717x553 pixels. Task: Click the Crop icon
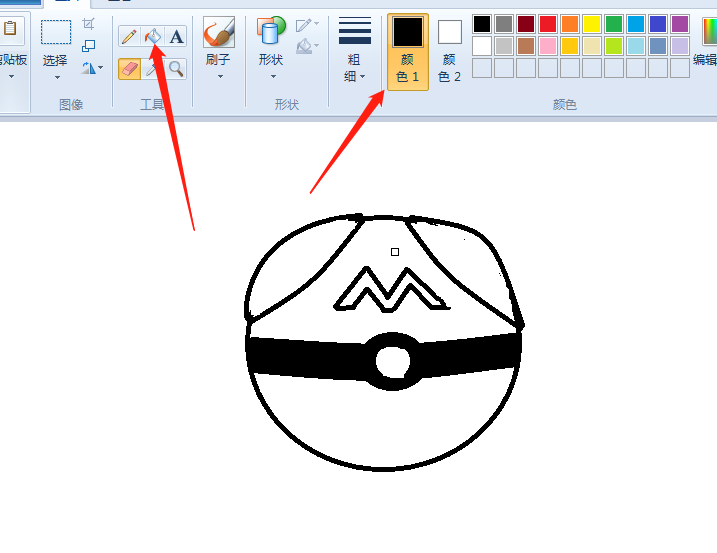coord(88,24)
